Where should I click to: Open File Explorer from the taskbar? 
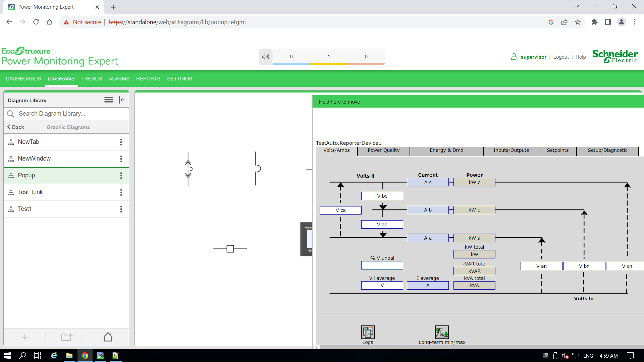pyautogui.click(x=69, y=356)
